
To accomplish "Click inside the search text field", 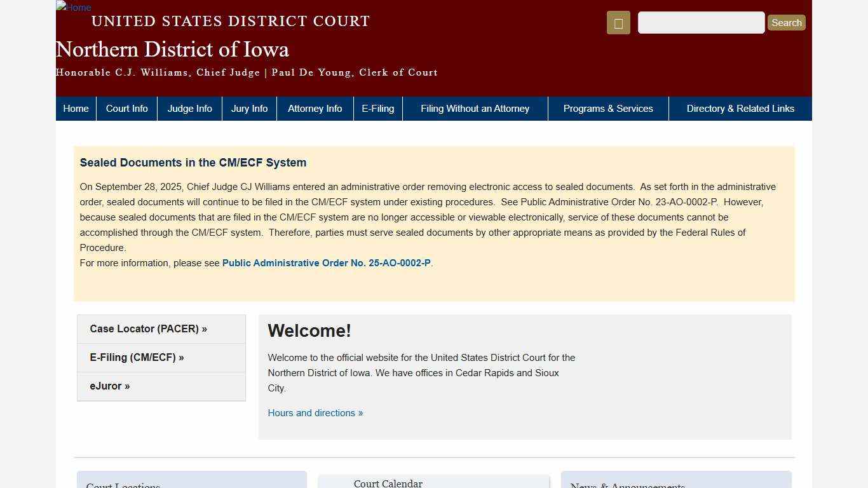I will click(x=701, y=22).
